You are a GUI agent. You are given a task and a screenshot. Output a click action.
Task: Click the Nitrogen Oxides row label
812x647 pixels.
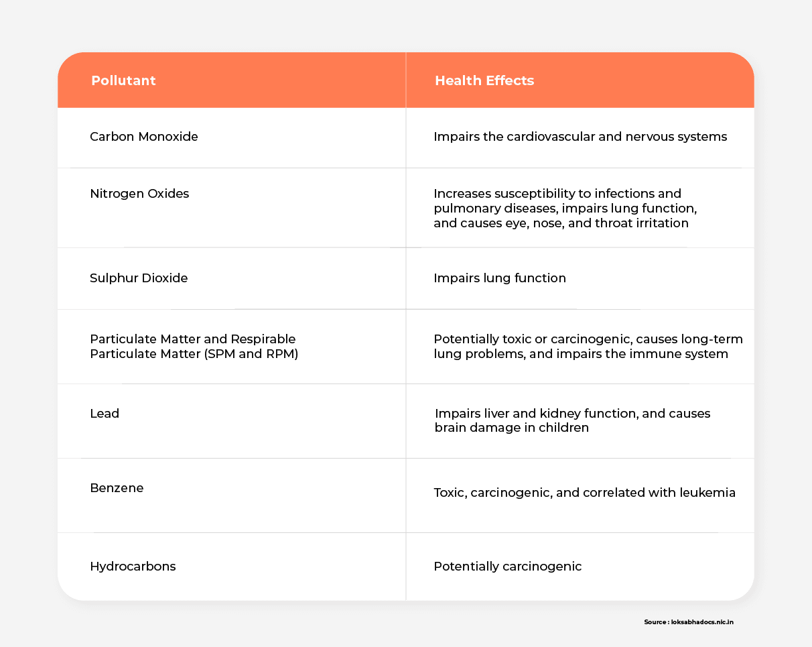(139, 194)
